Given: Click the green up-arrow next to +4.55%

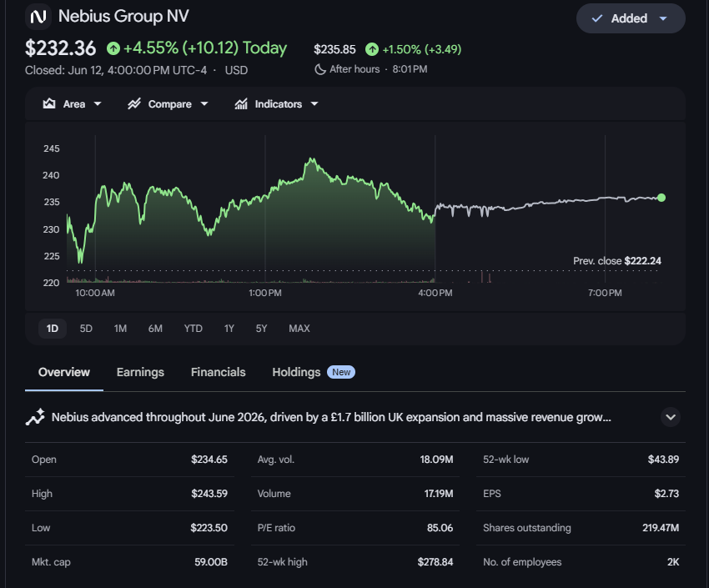Looking at the screenshot, I should 113,48.
